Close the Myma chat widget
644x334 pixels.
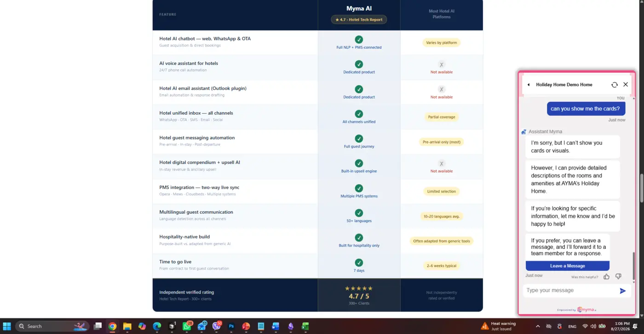[626, 85]
